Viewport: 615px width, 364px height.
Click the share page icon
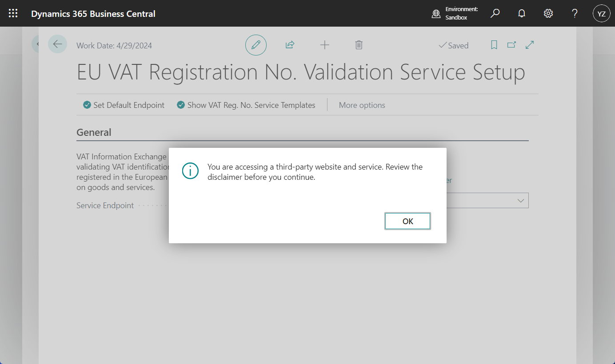point(290,45)
